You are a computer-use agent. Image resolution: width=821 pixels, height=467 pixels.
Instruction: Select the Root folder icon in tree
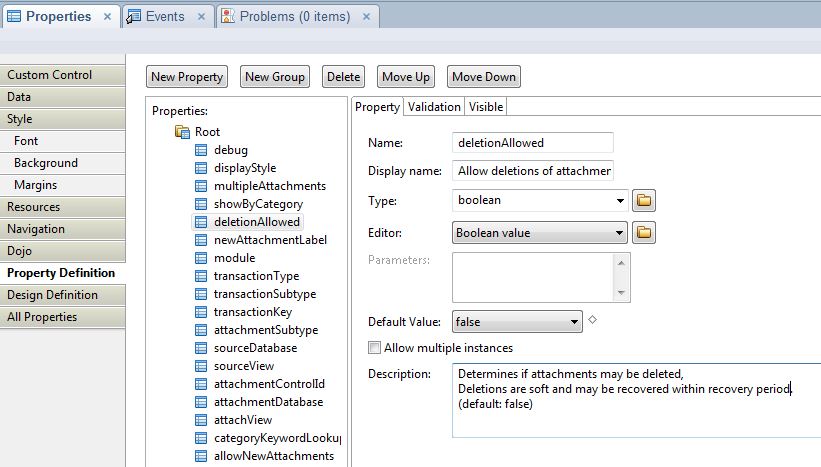[x=182, y=132]
